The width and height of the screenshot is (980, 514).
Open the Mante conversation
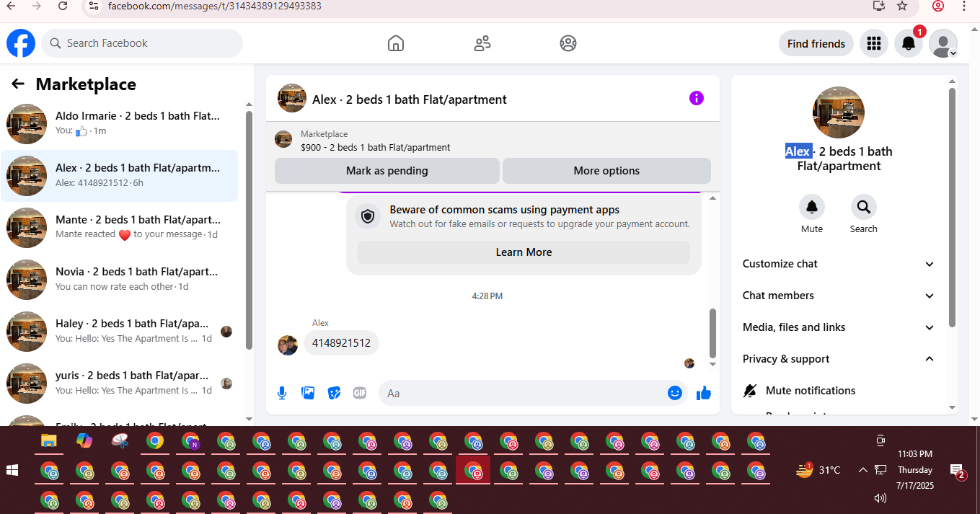pos(120,227)
